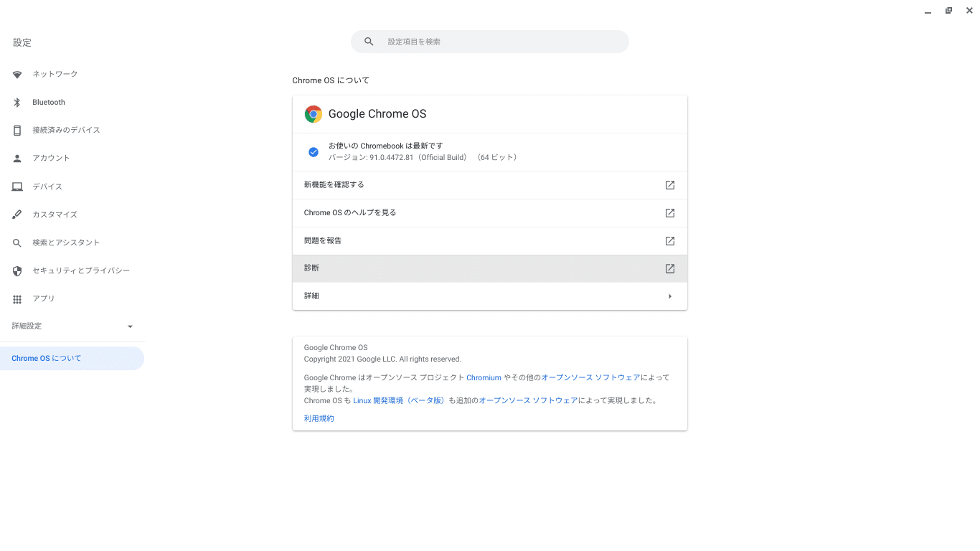
Task: Click external link icon for 新機能を確認する
Action: 670,185
